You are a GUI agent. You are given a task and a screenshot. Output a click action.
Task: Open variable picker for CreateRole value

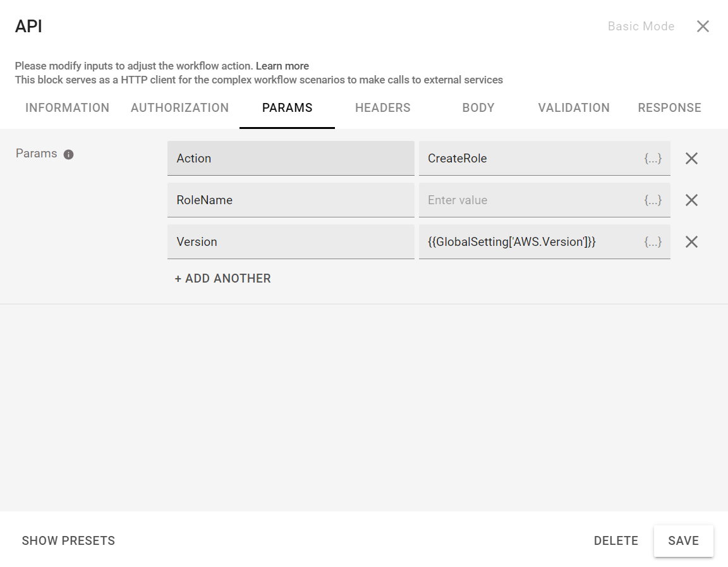pos(653,159)
